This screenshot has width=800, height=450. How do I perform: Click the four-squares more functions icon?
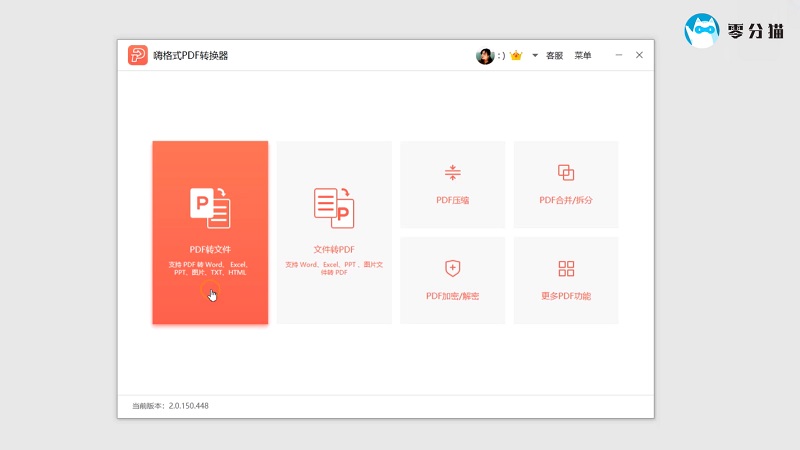coord(566,268)
